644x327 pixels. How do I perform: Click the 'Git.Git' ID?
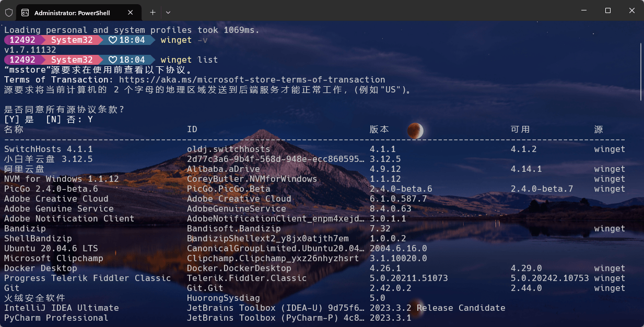[x=205, y=288]
